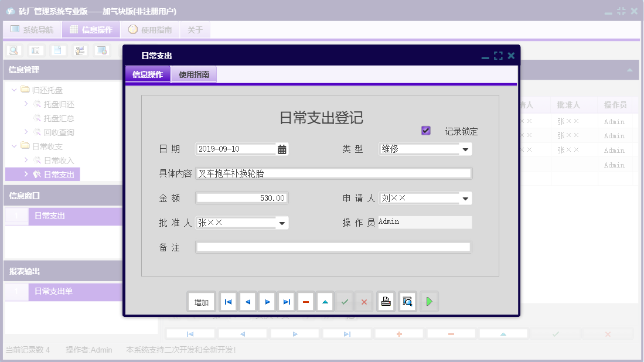Click inside the 备注 input field
Image resolution: width=644 pixels, height=362 pixels.
[334, 247]
